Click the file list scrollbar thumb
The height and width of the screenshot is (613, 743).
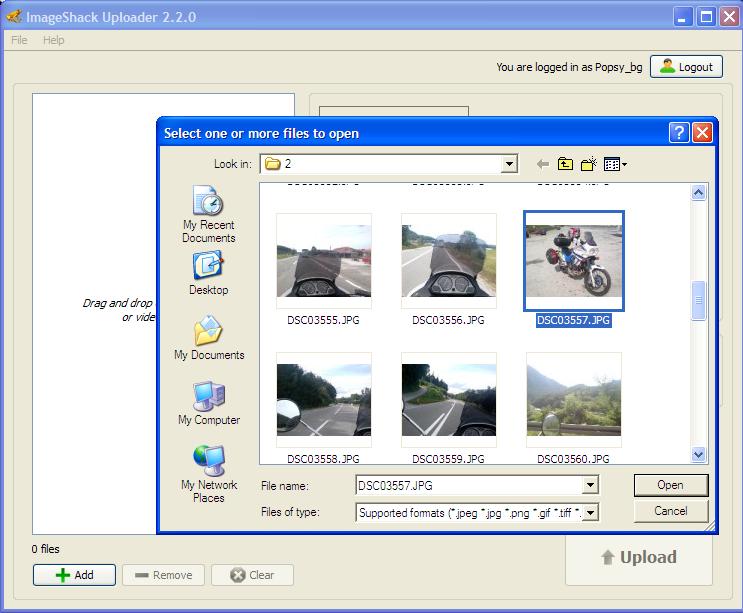point(698,300)
